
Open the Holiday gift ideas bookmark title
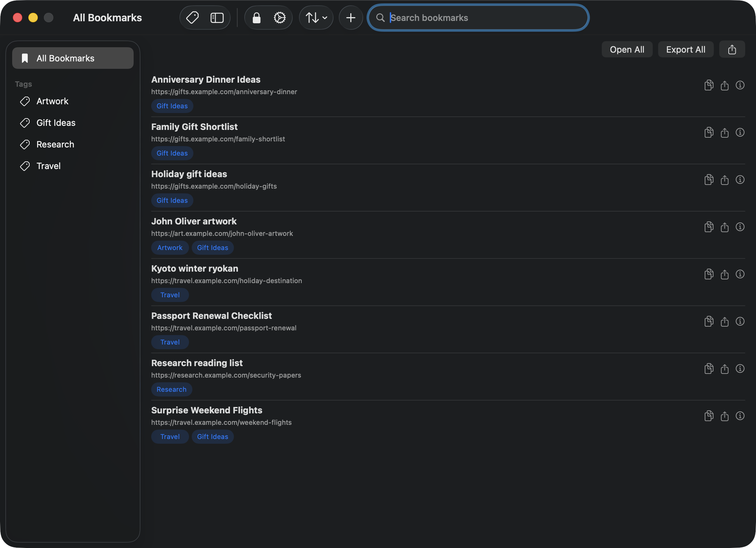coord(189,174)
